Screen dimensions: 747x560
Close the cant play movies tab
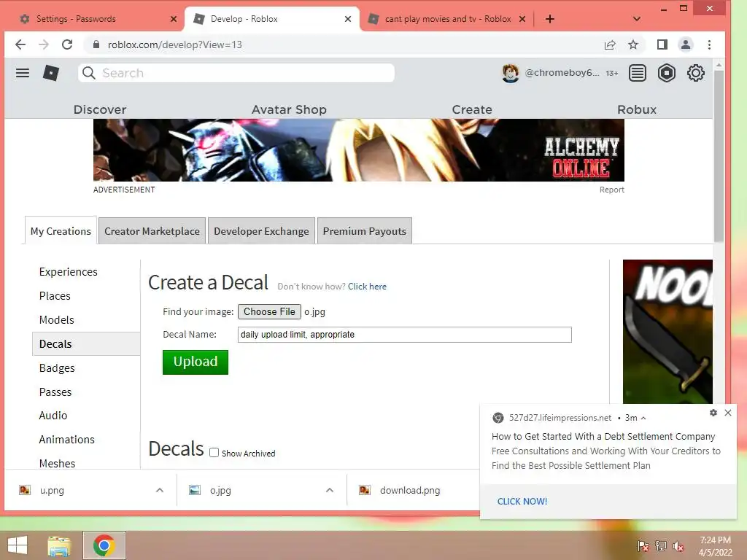pos(522,19)
